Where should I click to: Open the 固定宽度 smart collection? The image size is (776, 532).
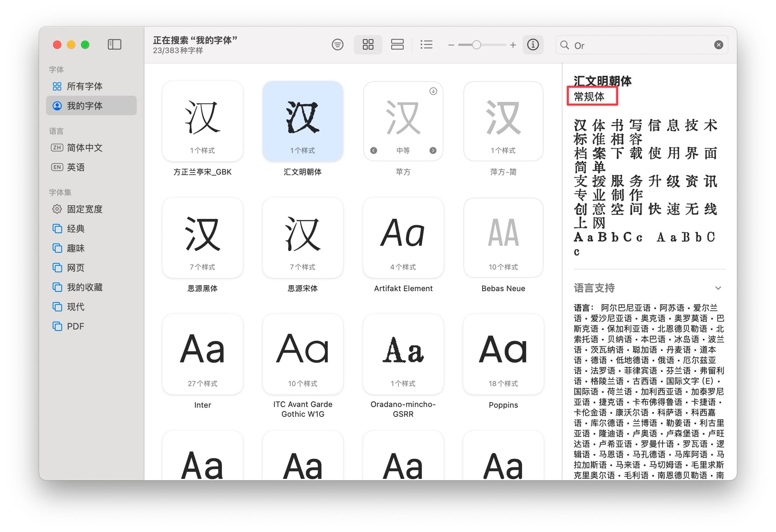click(85, 209)
